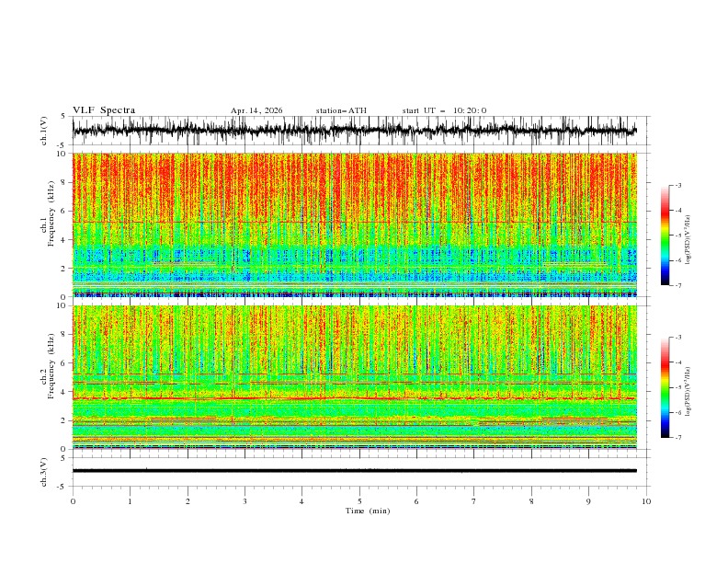Select the date text "Apr. 14, 2026"
The image size is (728, 563).
click(256, 110)
